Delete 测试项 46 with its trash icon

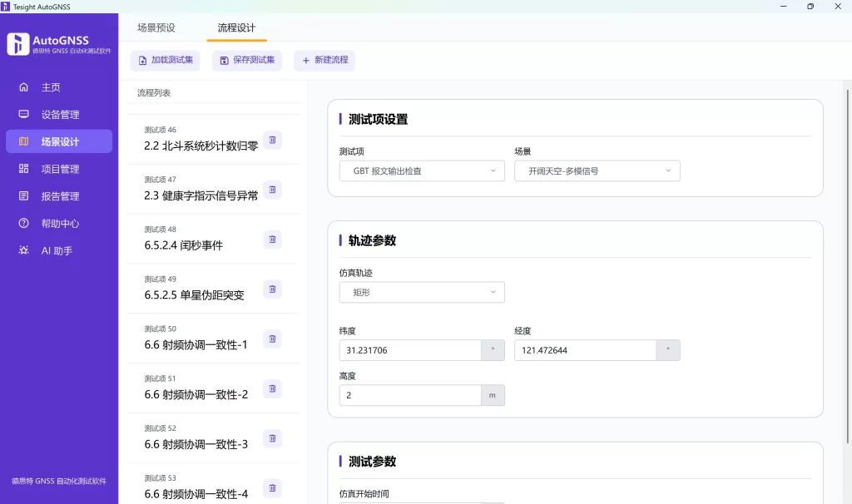[272, 140]
